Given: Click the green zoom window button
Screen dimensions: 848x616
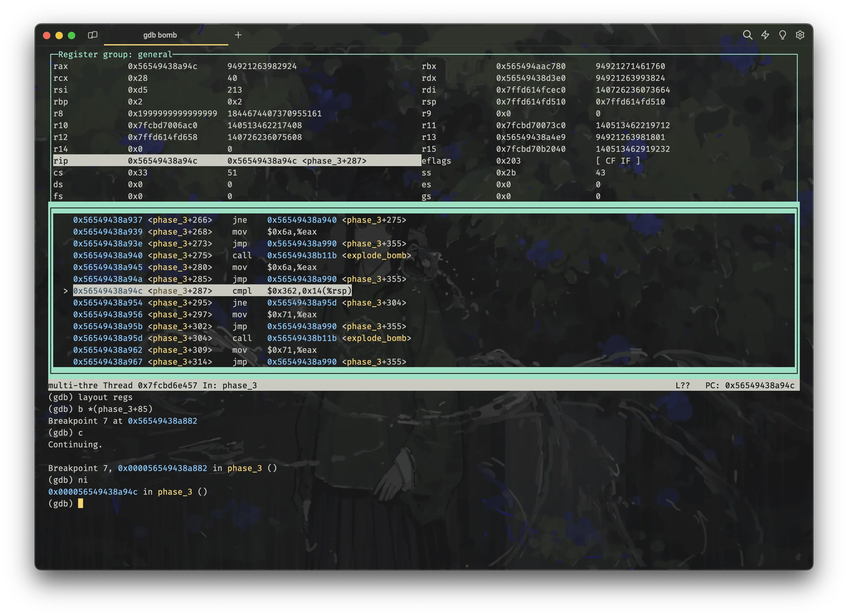Looking at the screenshot, I should point(72,35).
